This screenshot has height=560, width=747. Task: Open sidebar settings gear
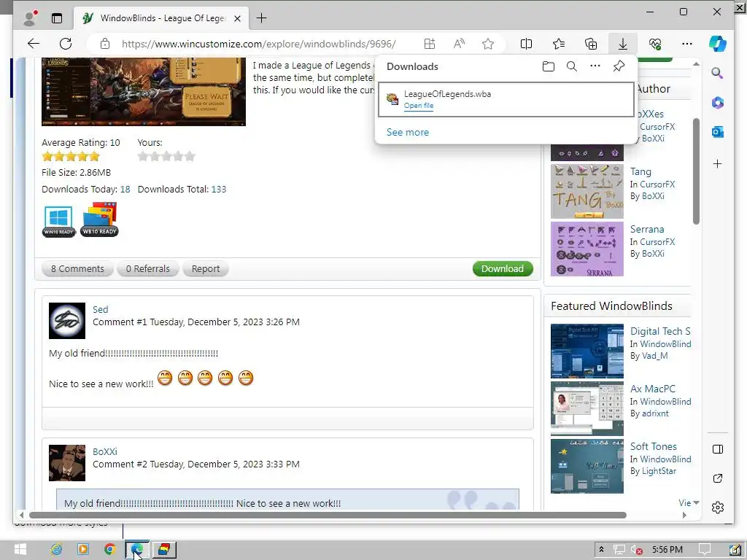718,507
